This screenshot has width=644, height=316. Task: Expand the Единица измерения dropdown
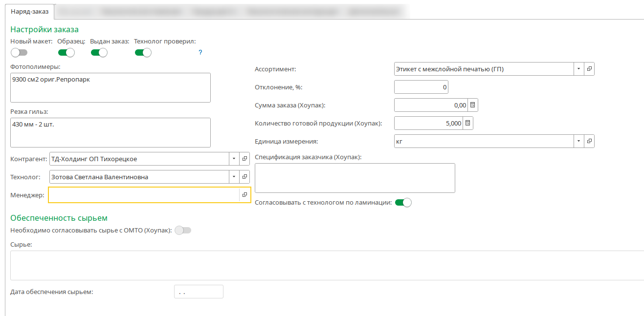coord(578,141)
